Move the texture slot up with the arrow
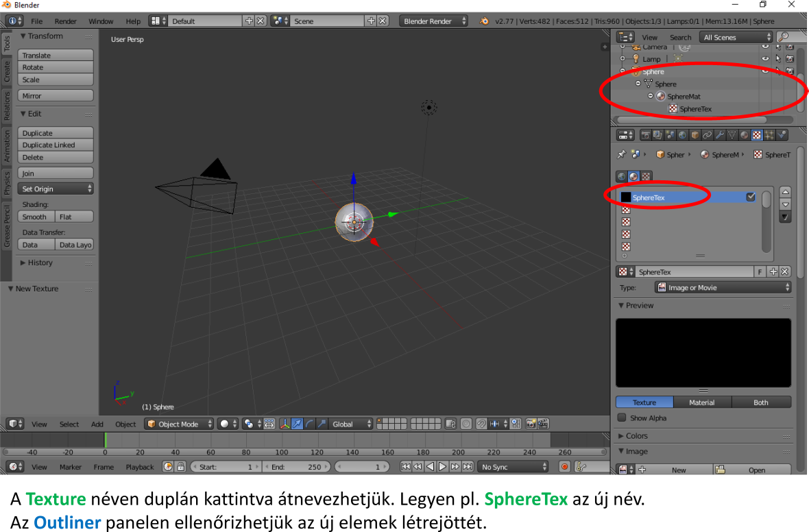 785,192
